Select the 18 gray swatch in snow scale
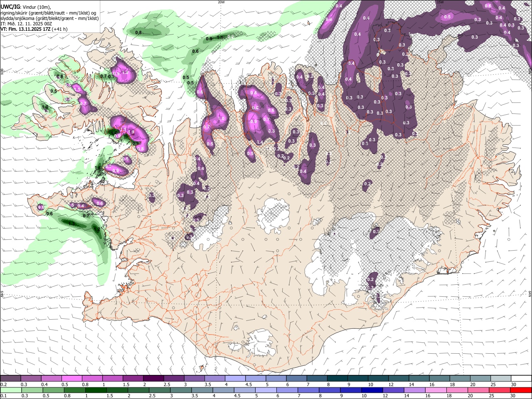 tap(459, 379)
